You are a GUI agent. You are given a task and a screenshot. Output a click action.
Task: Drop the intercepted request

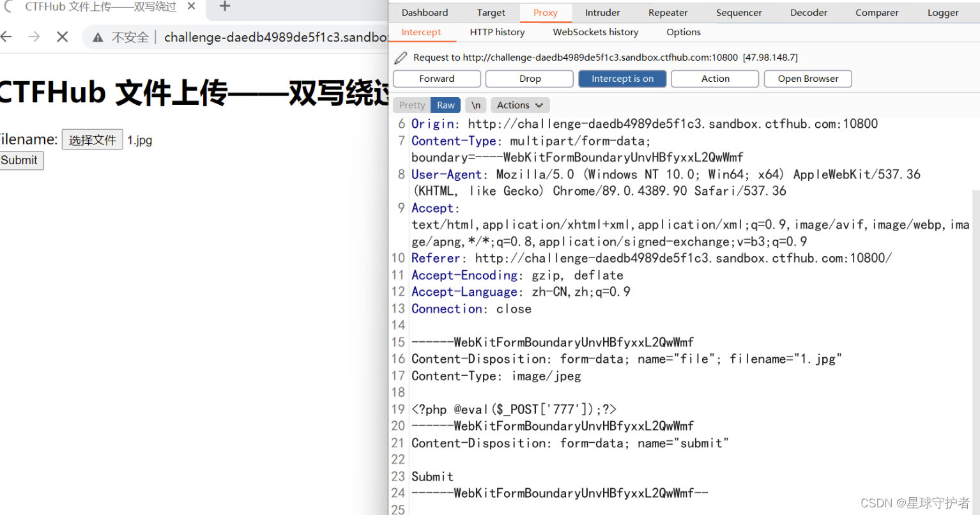(x=530, y=79)
